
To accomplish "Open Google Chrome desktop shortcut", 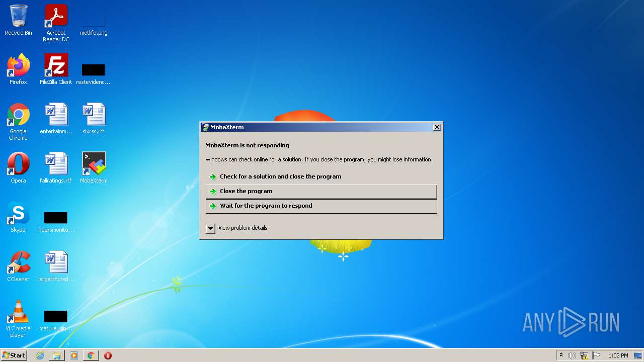I will [18, 122].
